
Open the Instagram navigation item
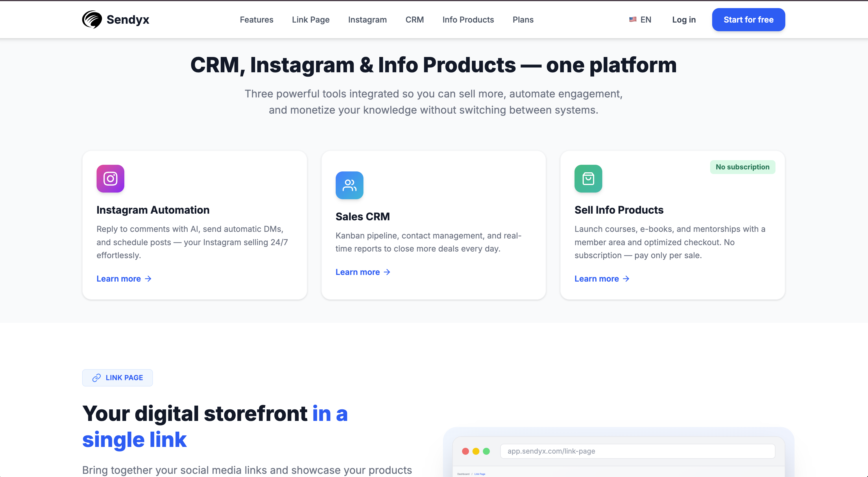click(x=367, y=20)
